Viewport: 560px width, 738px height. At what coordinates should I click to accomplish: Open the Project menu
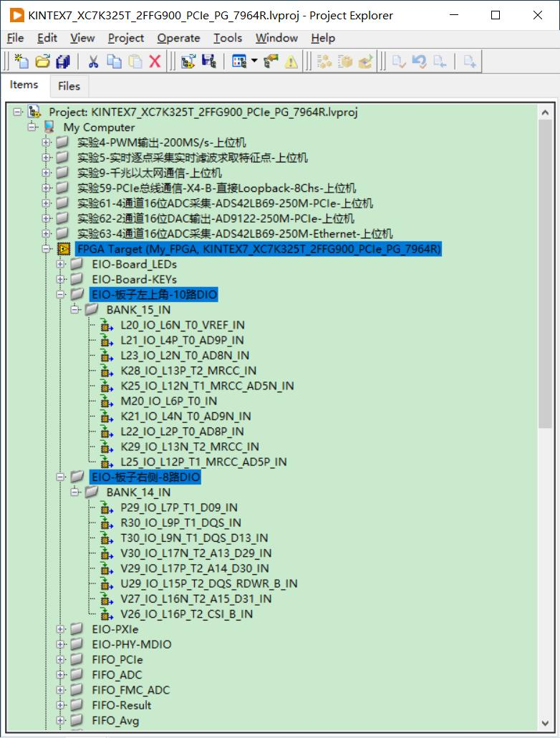(126, 38)
